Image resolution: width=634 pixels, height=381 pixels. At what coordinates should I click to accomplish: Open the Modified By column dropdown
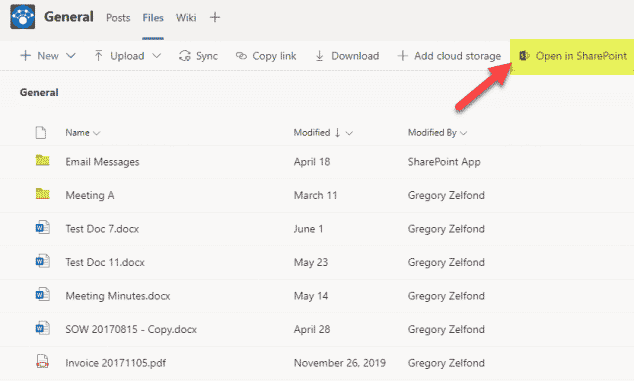(463, 133)
